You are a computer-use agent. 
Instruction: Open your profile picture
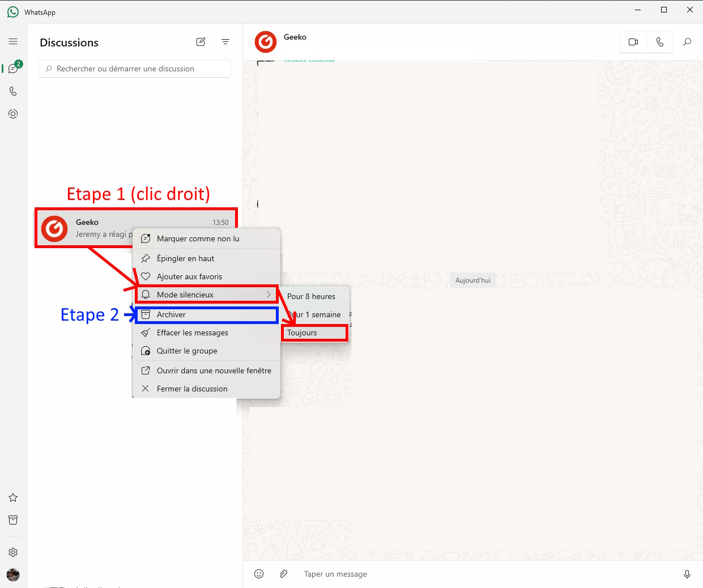coord(13,575)
